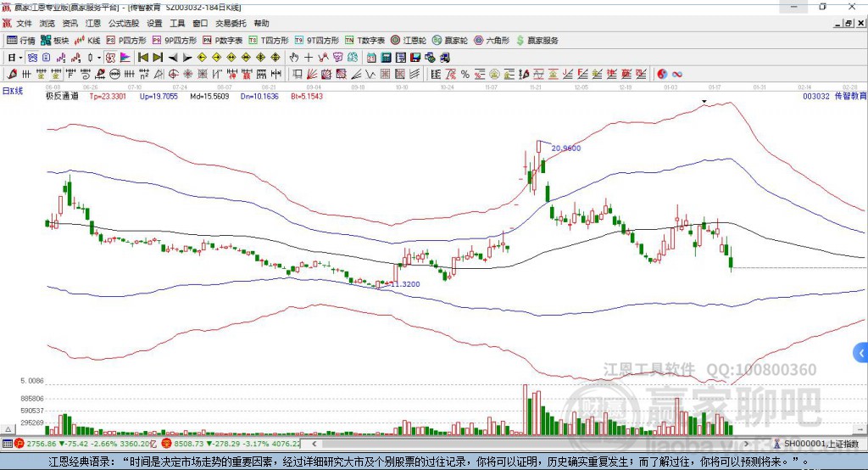This screenshot has width=868, height=470.
Task: Open the T四方形 tool
Action: pos(269,41)
